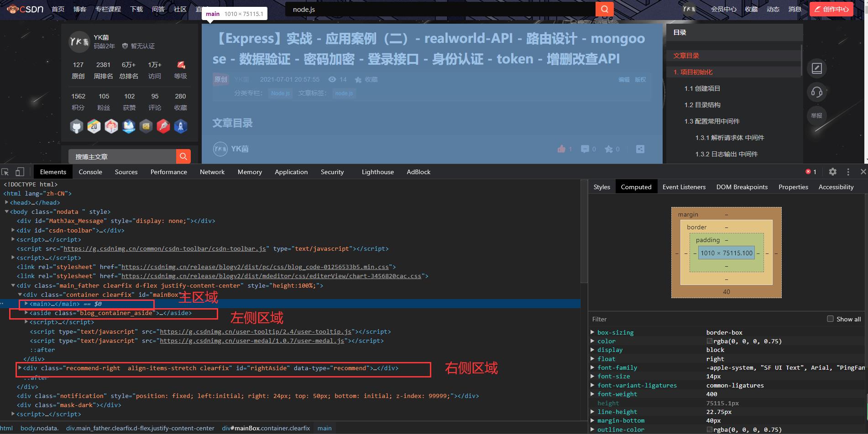868x434 pixels.
Task: Click the color rgba swatch
Action: [x=709, y=341]
